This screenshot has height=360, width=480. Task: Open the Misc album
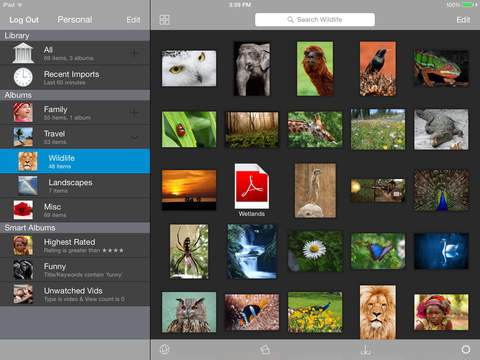coord(75,210)
